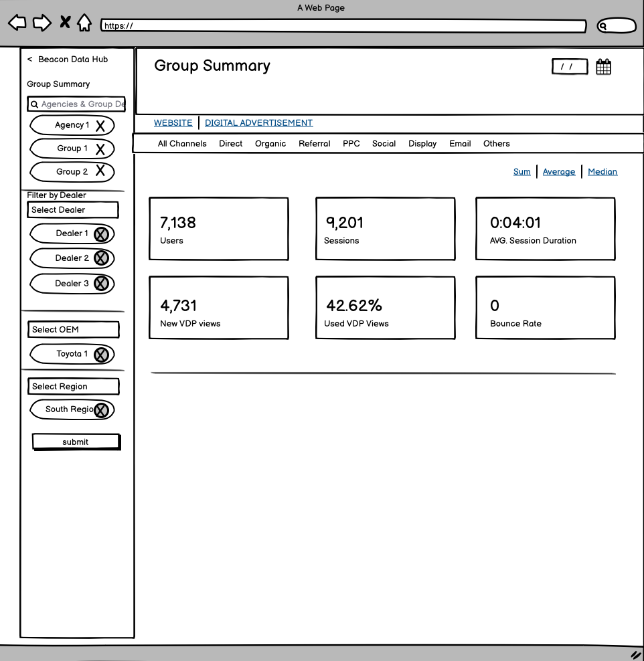Click the Group Summary page heading

click(x=212, y=66)
